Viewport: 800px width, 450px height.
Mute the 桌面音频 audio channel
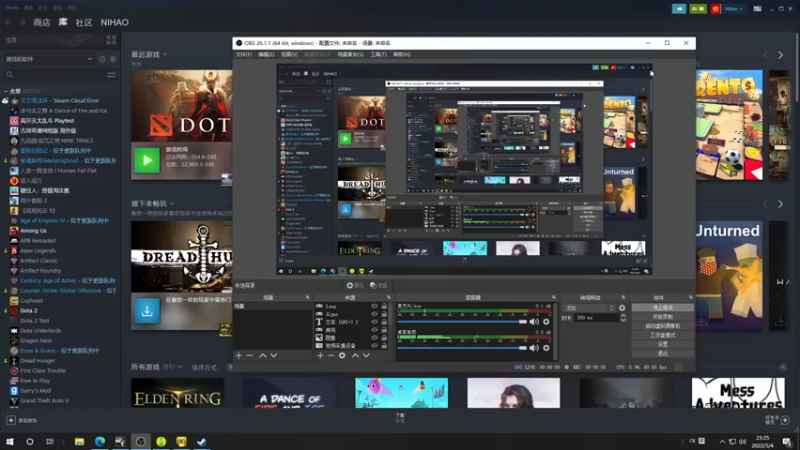[x=534, y=348]
